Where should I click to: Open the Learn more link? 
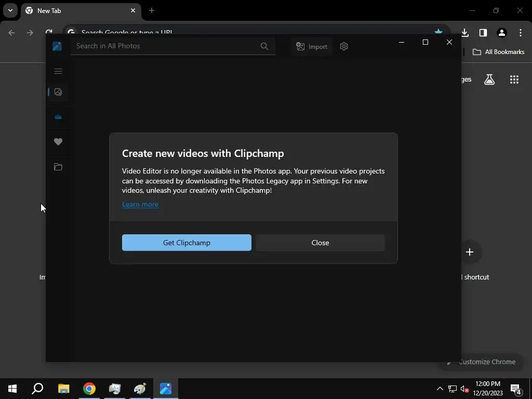pyautogui.click(x=140, y=204)
